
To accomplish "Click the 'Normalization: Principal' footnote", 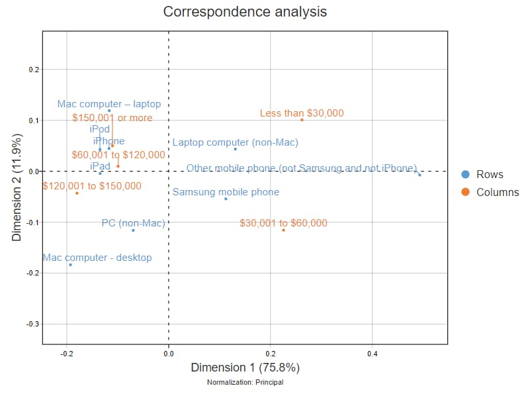I will pyautogui.click(x=245, y=382).
